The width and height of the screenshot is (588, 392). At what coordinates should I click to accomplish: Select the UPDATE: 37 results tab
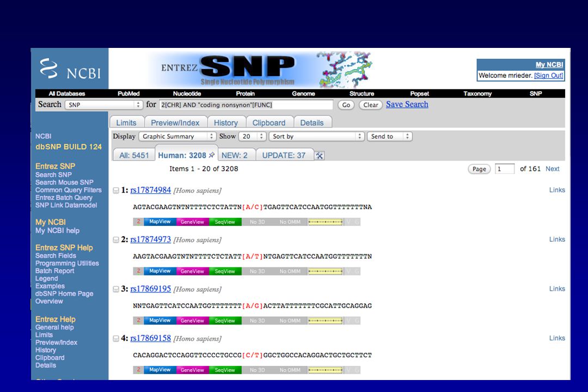pyautogui.click(x=284, y=155)
